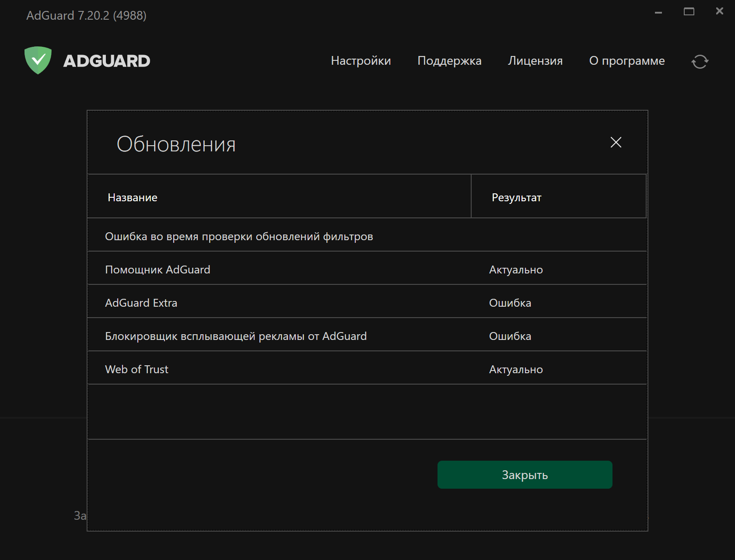Screen dimensions: 735x560
Task: Click the Обновления dialog title
Action: tap(176, 144)
